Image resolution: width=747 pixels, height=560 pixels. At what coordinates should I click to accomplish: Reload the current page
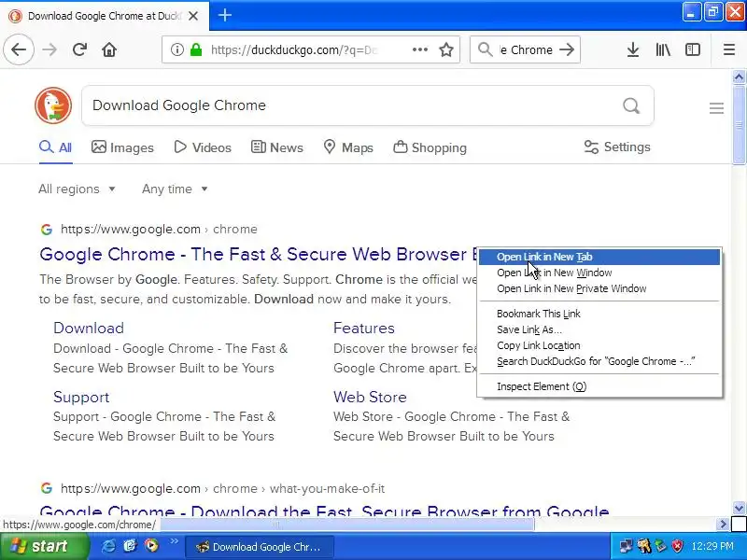click(x=79, y=49)
